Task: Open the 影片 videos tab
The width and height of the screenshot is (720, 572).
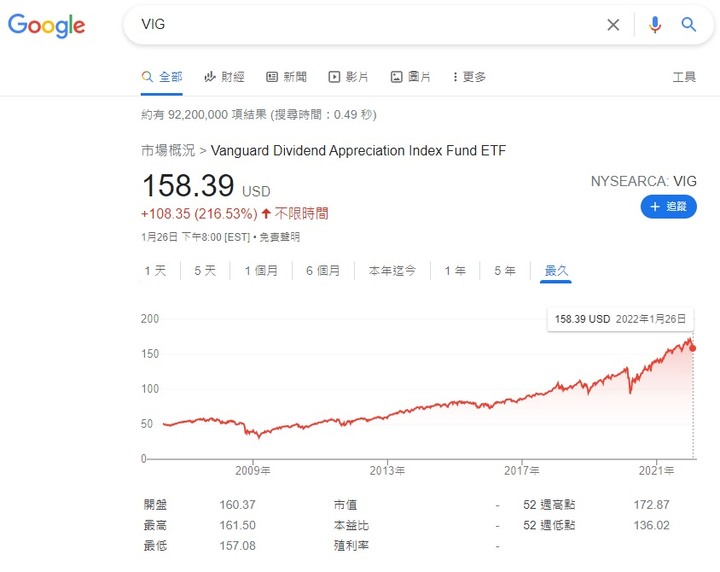Action: 349,77
